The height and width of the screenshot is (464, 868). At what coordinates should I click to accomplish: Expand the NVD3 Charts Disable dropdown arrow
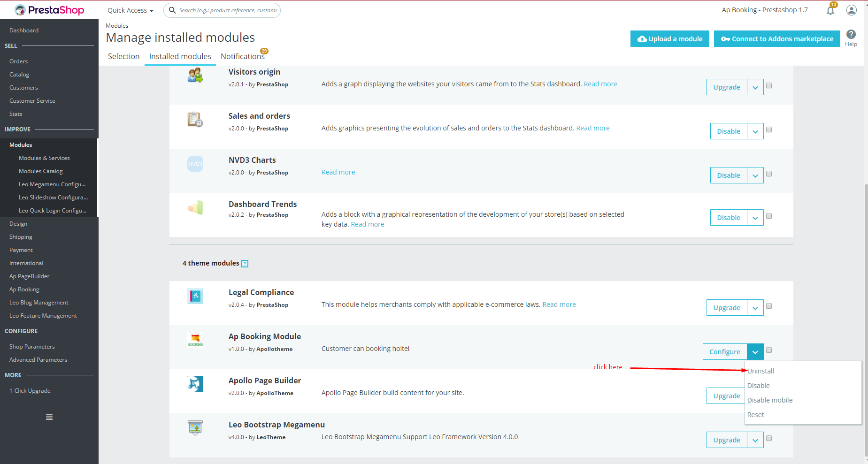point(755,175)
